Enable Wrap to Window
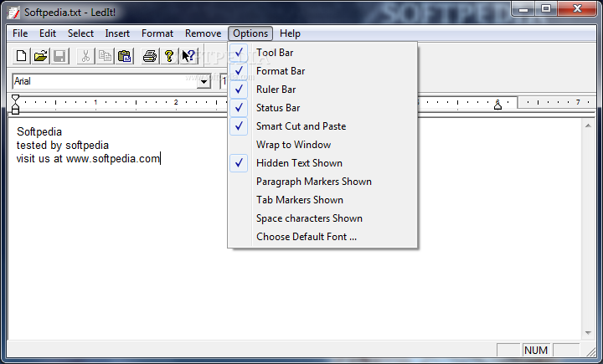This screenshot has height=364, width=603. [x=322, y=145]
